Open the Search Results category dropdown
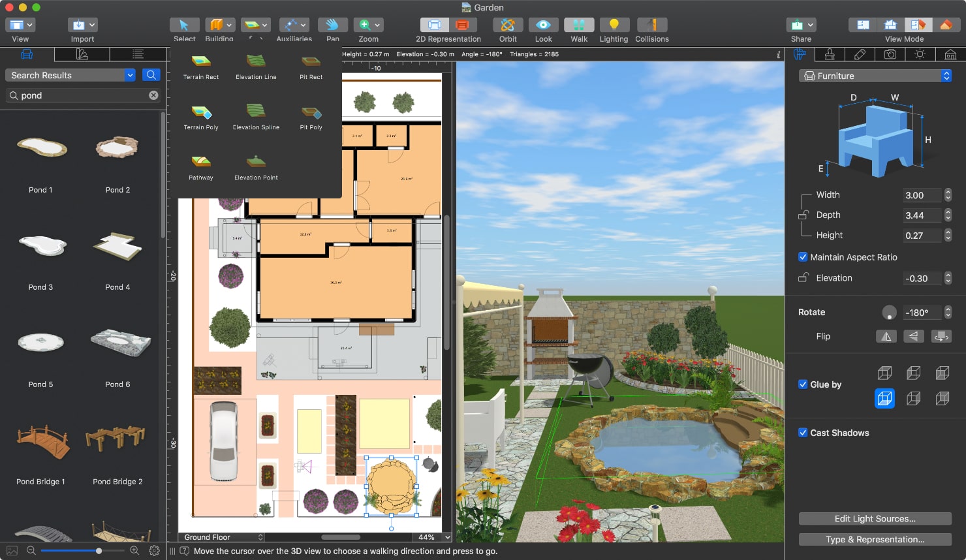This screenshot has width=966, height=560. [70, 75]
